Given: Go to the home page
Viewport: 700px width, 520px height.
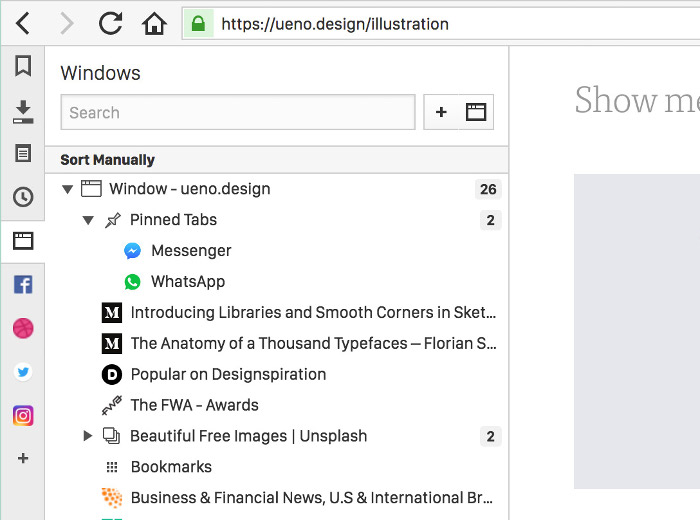Looking at the screenshot, I should [153, 23].
